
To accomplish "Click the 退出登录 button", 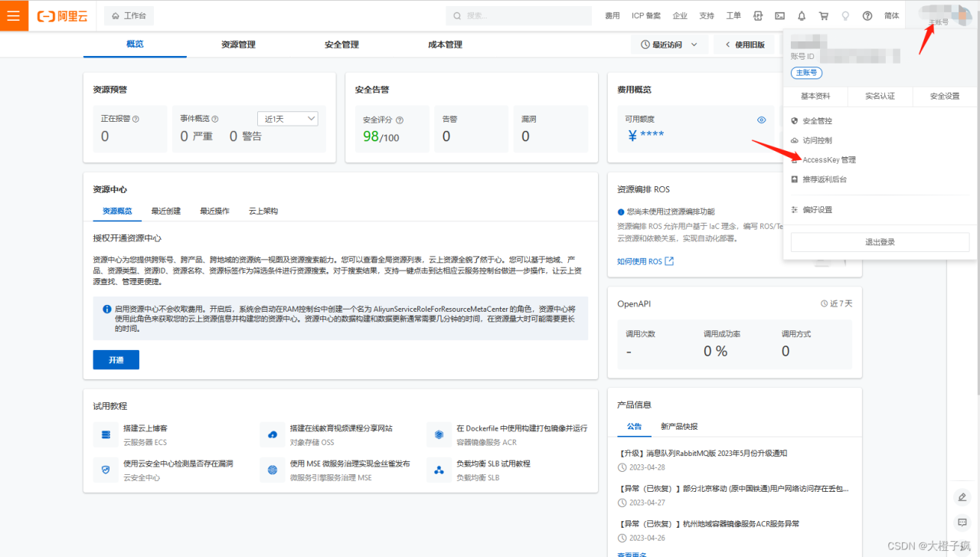I will pos(880,242).
